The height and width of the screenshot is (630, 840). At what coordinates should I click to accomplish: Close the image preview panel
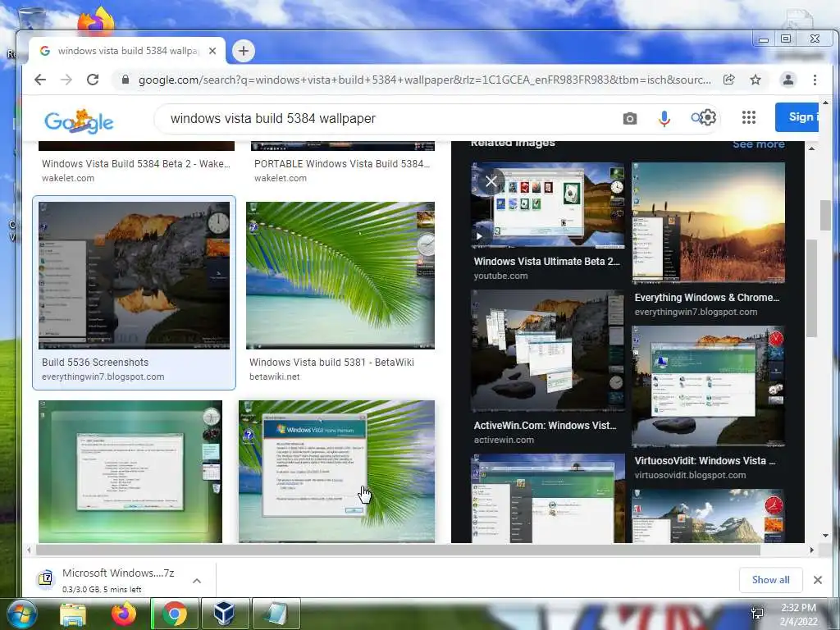coord(491,181)
